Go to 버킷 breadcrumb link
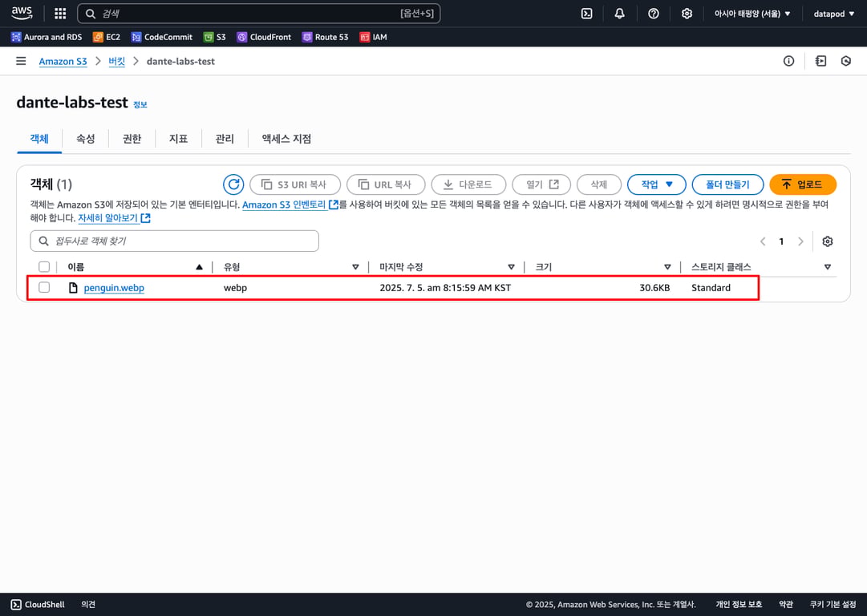The image size is (867, 616). pos(116,62)
